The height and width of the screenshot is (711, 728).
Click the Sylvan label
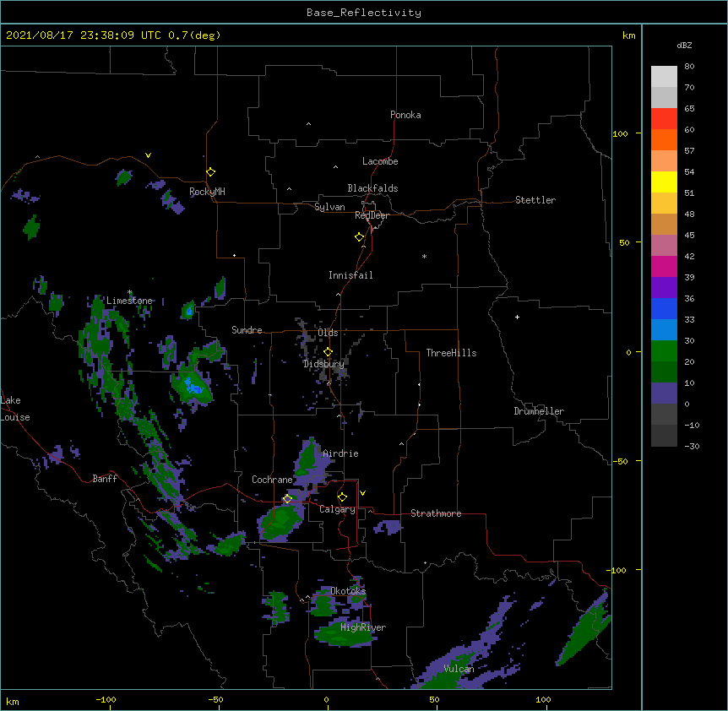[x=329, y=207]
